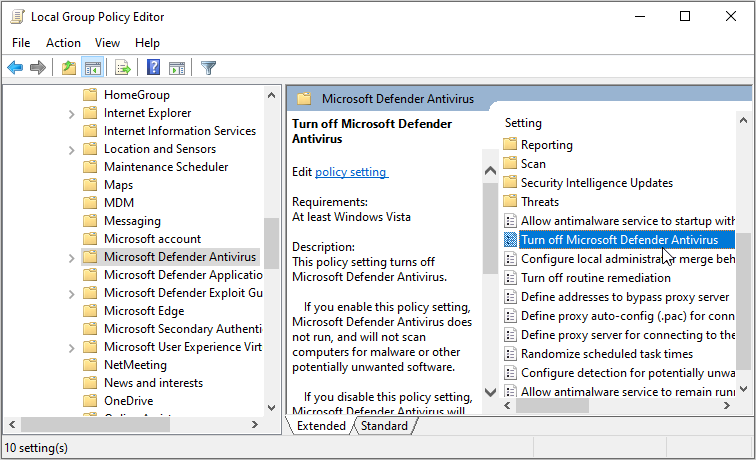
Task: Expand the Microsoft Defender Antivirus node
Action: click(x=71, y=258)
